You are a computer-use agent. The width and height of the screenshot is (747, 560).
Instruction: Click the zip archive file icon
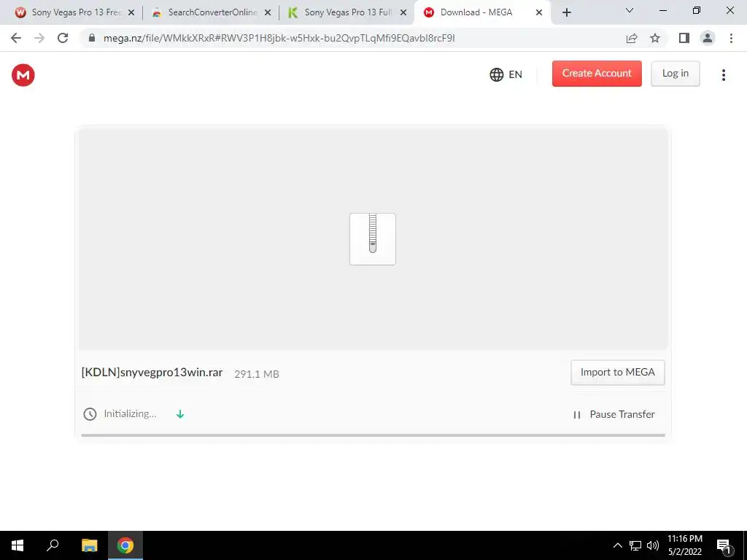(x=373, y=239)
